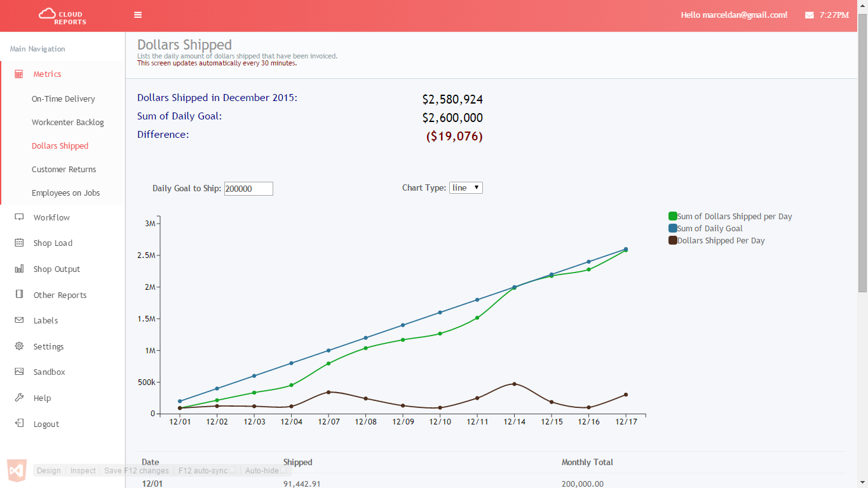Click Sum of Dollars Shipped per Day legend label
Screen dimensions: 868x488
(735, 217)
